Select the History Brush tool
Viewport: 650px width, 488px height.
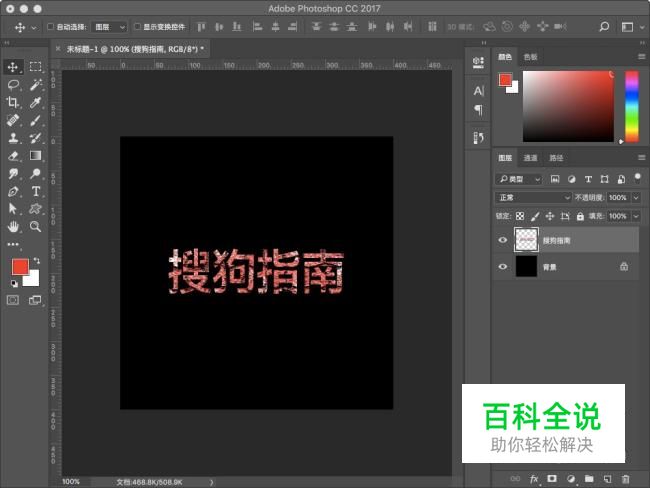pyautogui.click(x=36, y=138)
